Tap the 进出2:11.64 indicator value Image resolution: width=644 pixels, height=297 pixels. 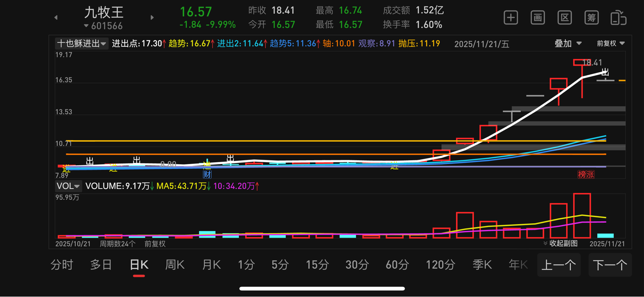coord(242,44)
